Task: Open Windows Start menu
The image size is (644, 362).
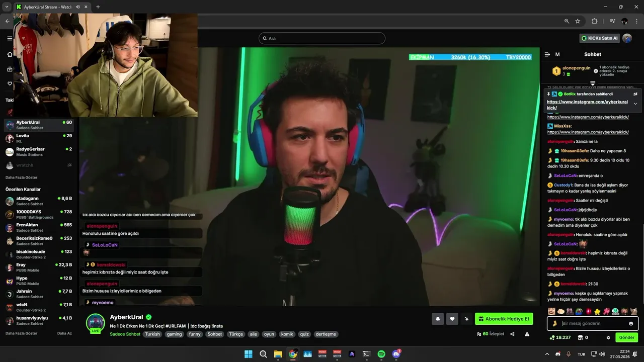Action: [x=249, y=354]
